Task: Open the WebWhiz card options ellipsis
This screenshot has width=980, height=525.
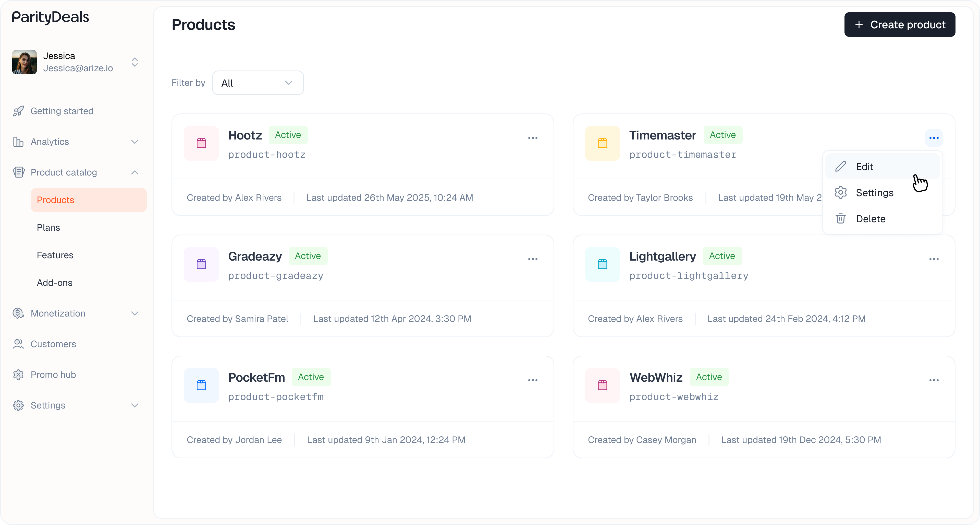Action: 934,380
